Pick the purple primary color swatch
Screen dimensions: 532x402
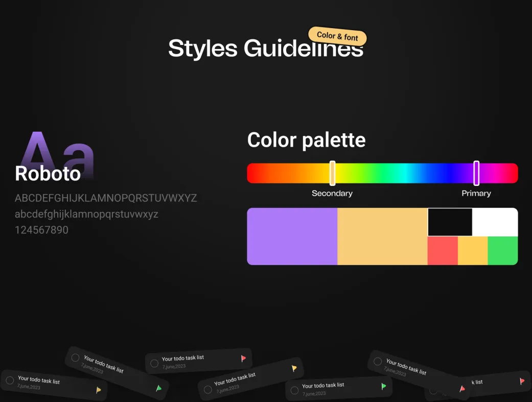pyautogui.click(x=292, y=237)
